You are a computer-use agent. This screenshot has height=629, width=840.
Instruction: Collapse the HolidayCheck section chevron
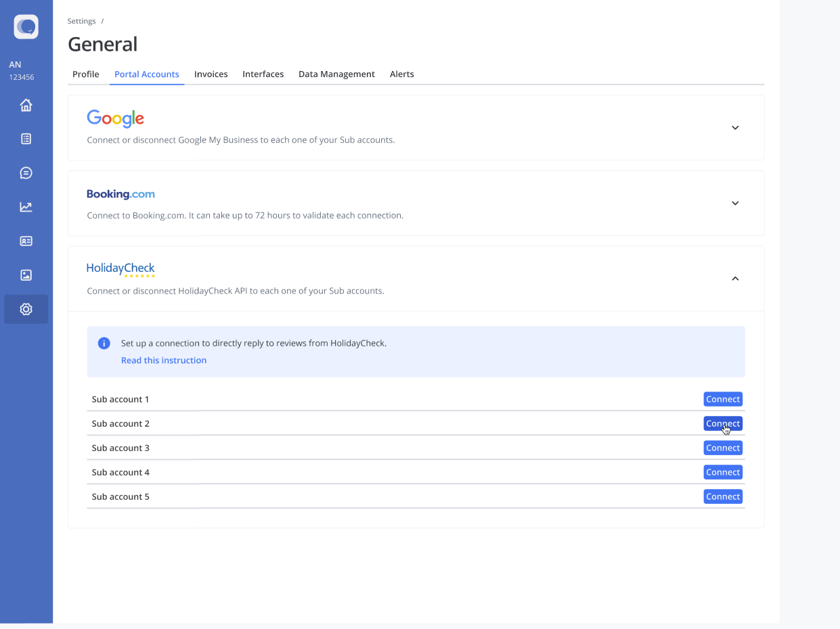coord(735,279)
